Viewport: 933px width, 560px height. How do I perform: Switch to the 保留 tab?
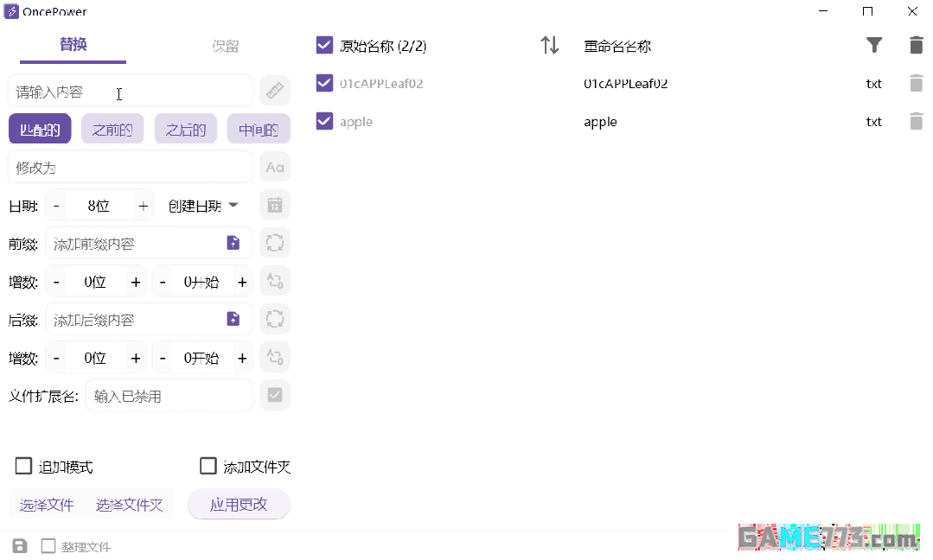coord(225,45)
